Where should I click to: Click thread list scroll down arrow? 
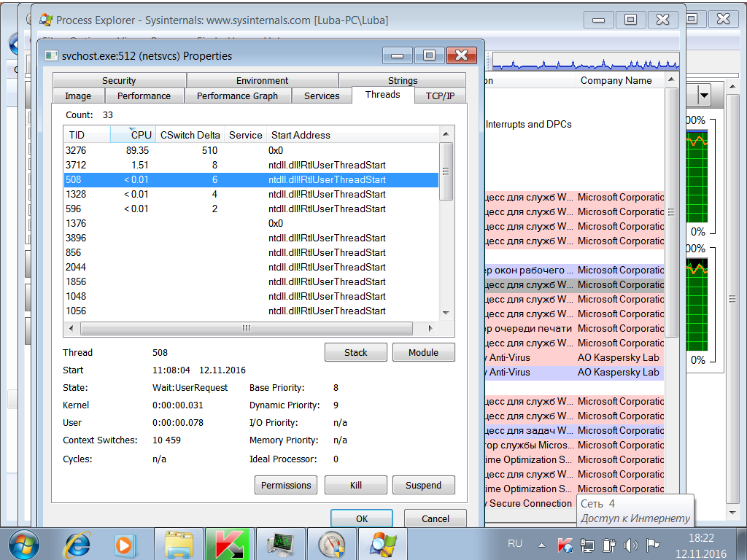(446, 313)
